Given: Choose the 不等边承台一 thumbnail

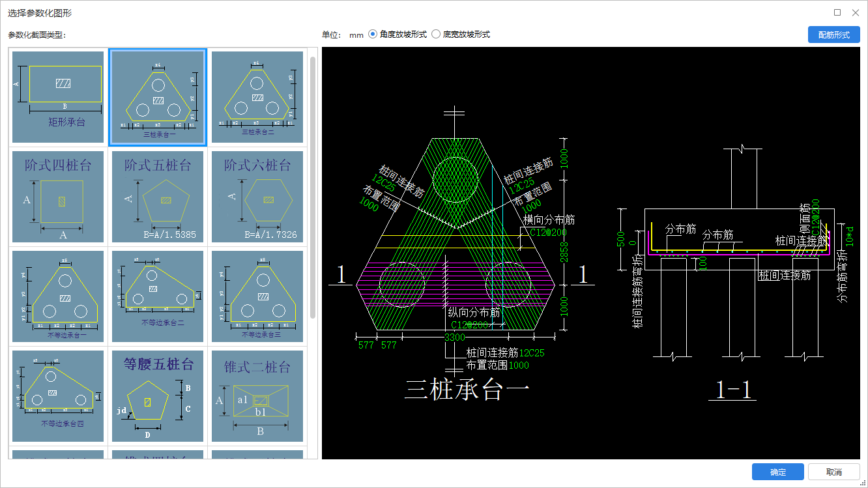Looking at the screenshot, I should (58, 296).
